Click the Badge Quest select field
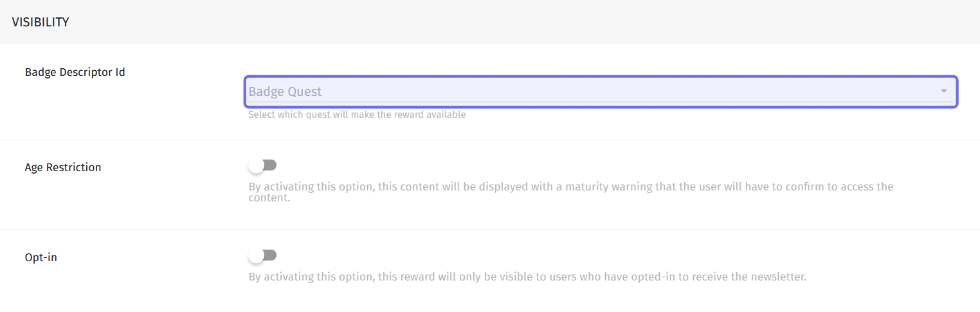Viewport: 980px width, 312px height. [601, 91]
